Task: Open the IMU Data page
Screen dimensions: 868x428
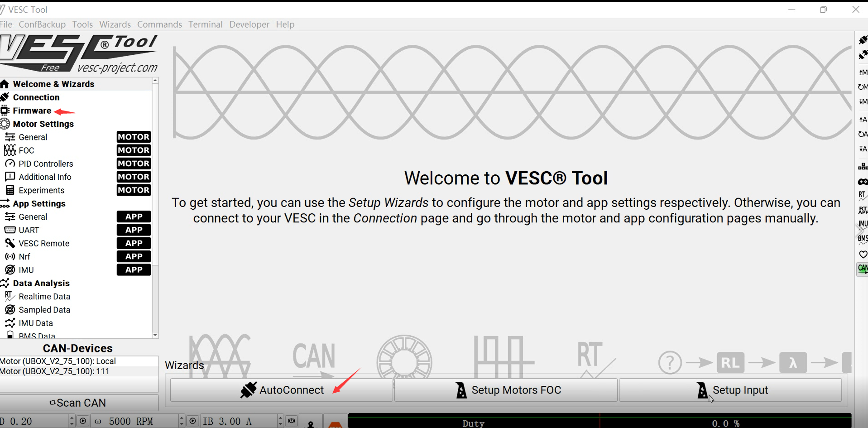Action: click(x=34, y=322)
